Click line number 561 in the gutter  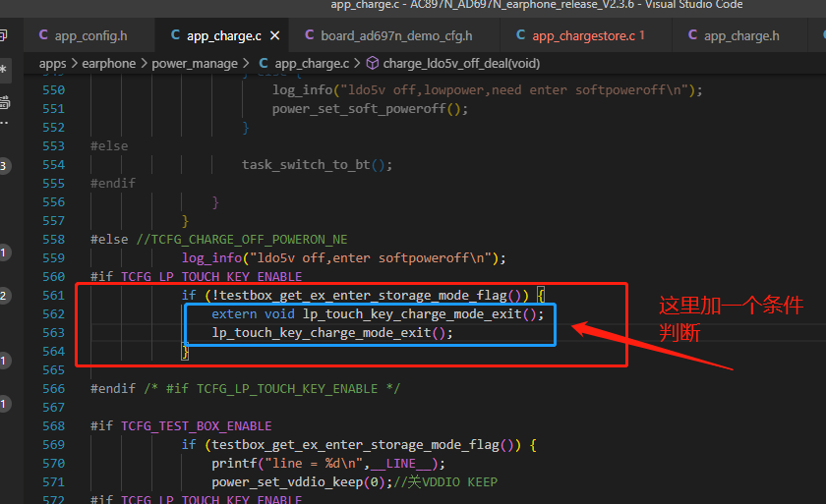coord(54,295)
